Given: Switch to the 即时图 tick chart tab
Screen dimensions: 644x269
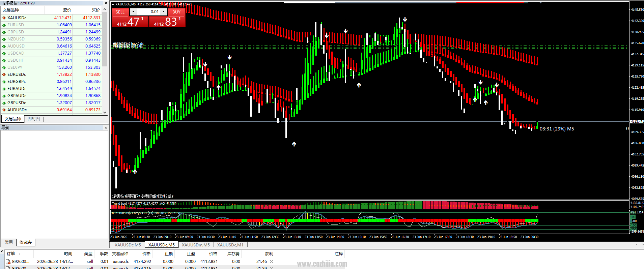Looking at the screenshot, I should 34,119.
